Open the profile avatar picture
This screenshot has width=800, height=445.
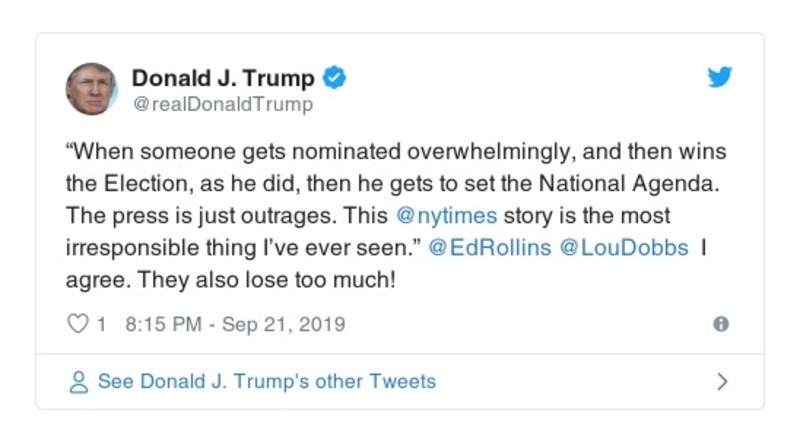pos(92,90)
